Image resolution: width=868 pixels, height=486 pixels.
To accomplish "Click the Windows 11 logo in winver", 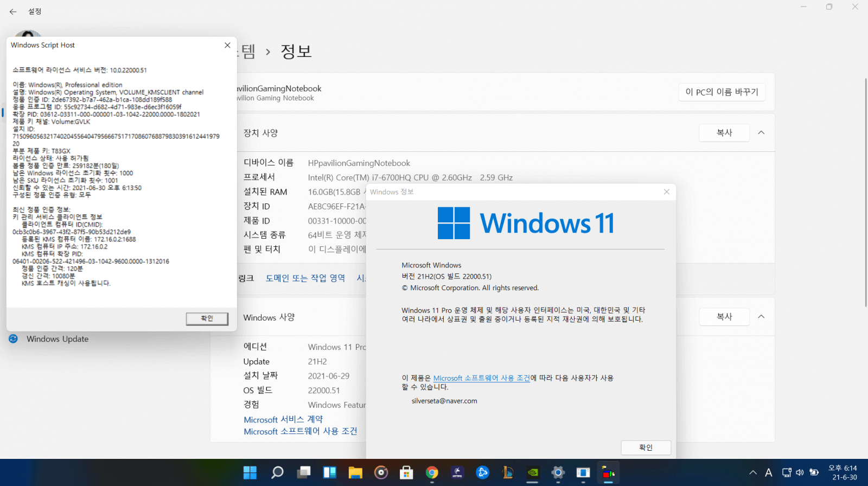I will (x=526, y=223).
